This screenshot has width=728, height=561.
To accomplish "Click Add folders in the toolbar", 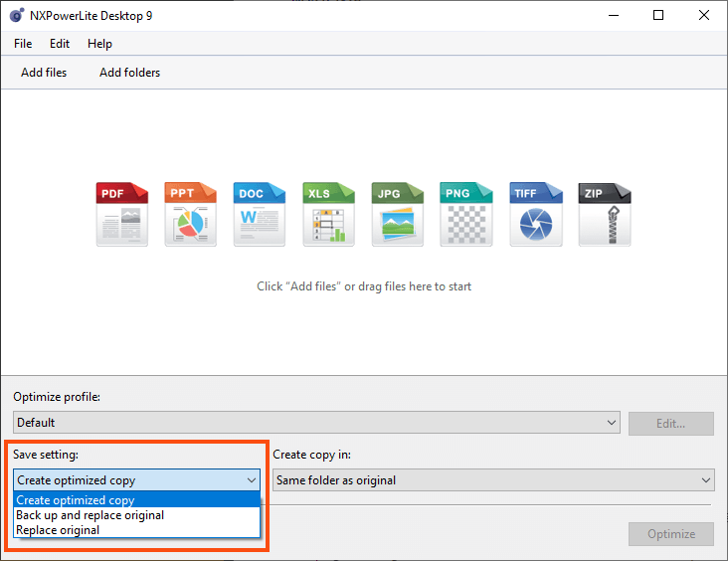I will 129,73.
